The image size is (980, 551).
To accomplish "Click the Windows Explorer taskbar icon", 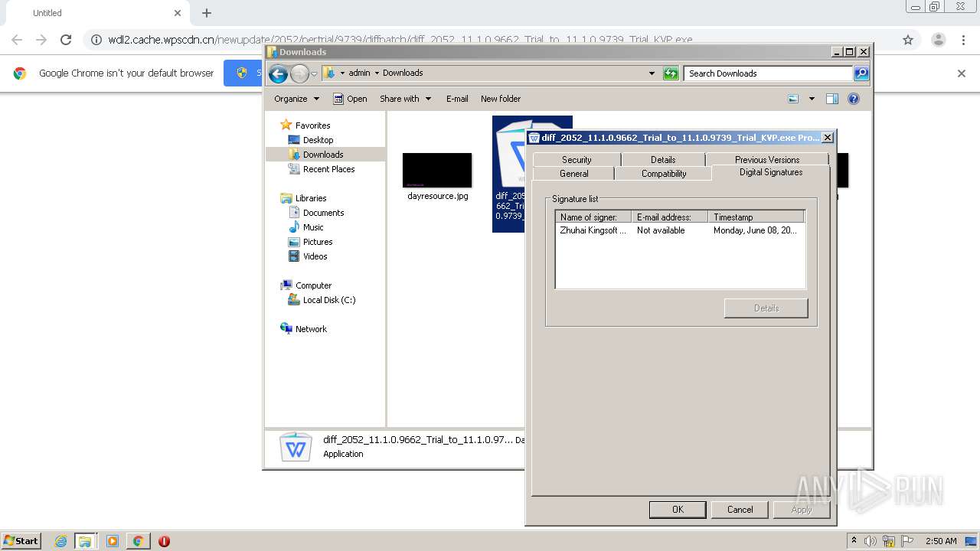I will 85,541.
